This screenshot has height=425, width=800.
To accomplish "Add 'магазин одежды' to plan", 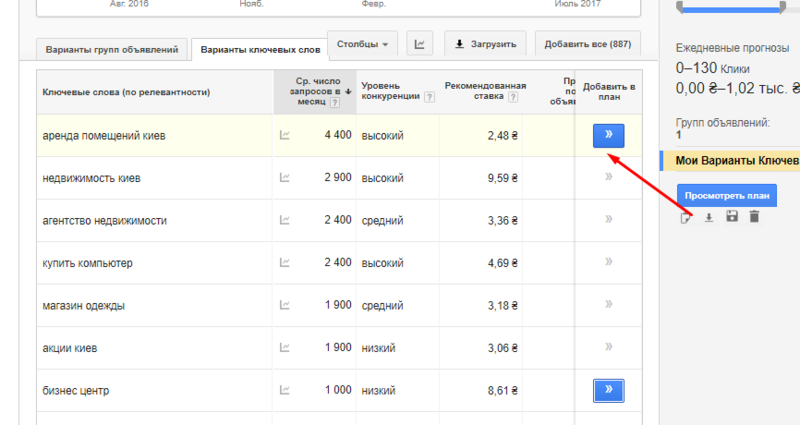I will click(608, 304).
